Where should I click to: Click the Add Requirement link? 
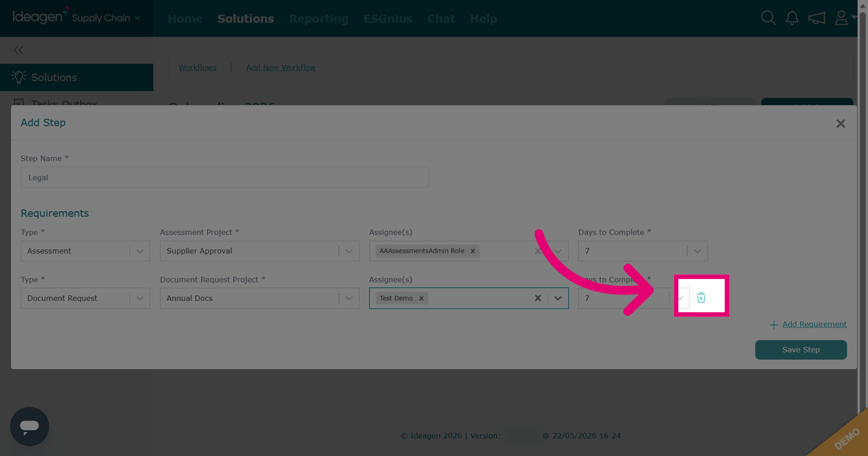pyautogui.click(x=814, y=324)
